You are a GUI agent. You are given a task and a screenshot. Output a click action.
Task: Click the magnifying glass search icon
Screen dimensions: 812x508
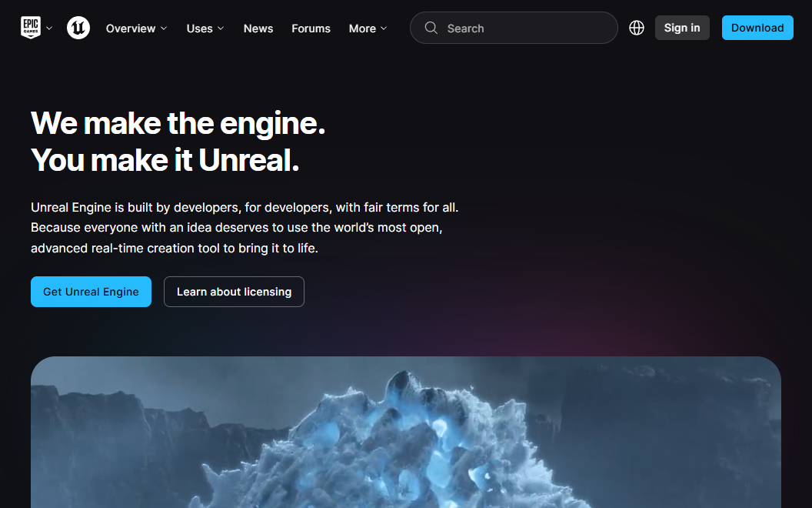(x=431, y=28)
